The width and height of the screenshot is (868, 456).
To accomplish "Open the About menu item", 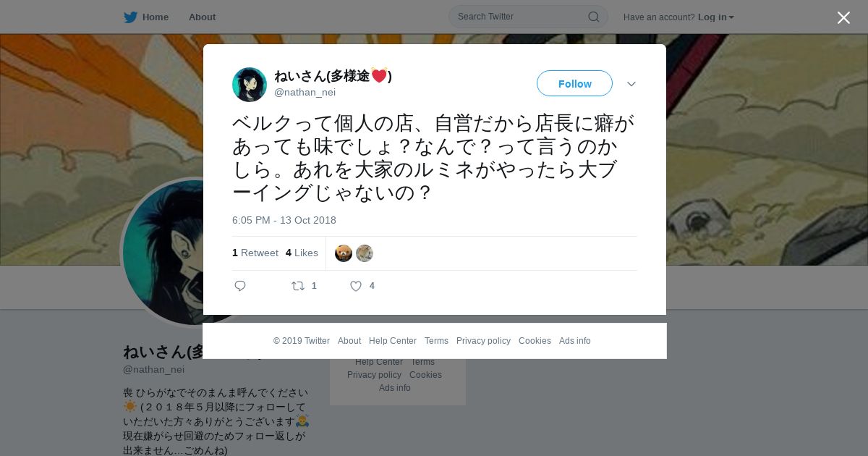I will point(202,17).
